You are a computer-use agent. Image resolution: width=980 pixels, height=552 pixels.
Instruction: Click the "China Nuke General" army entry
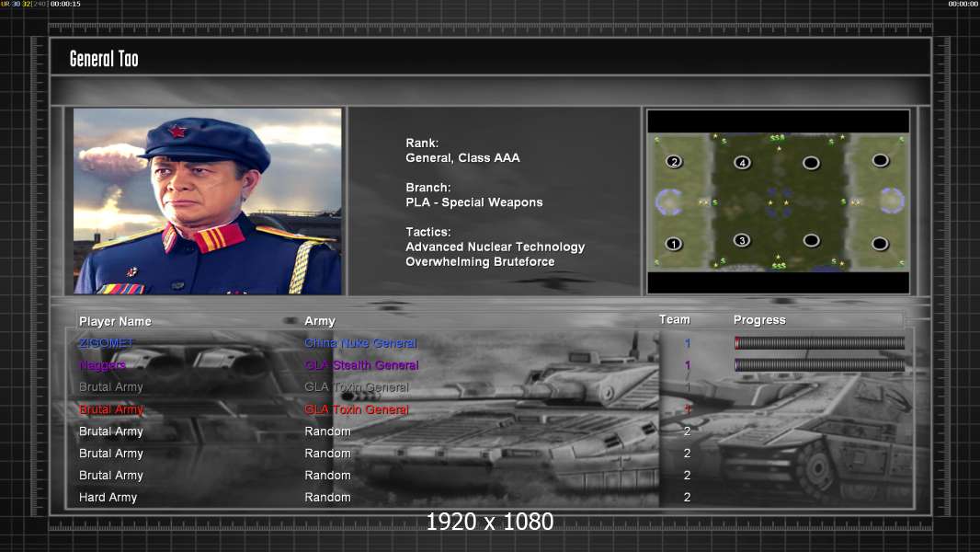click(x=360, y=343)
